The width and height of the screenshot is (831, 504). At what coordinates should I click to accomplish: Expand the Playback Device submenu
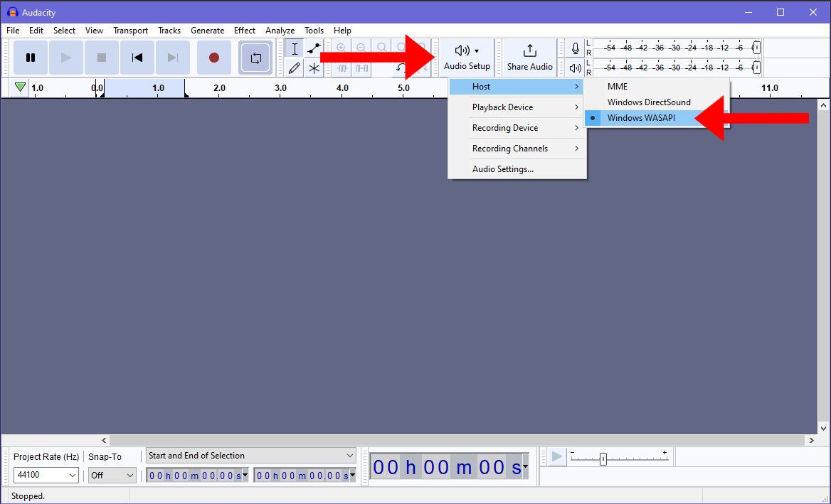pos(517,107)
